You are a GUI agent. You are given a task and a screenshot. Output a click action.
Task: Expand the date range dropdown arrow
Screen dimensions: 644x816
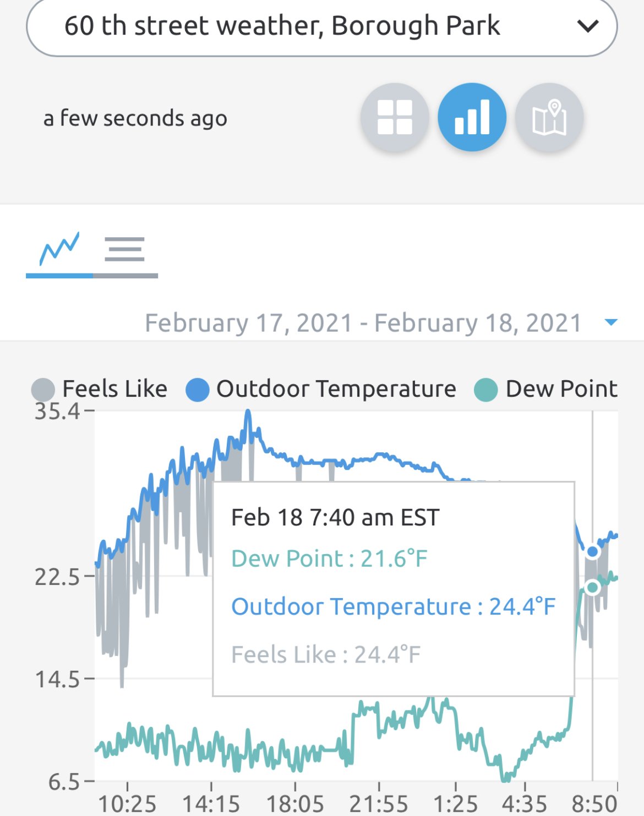[x=611, y=322]
